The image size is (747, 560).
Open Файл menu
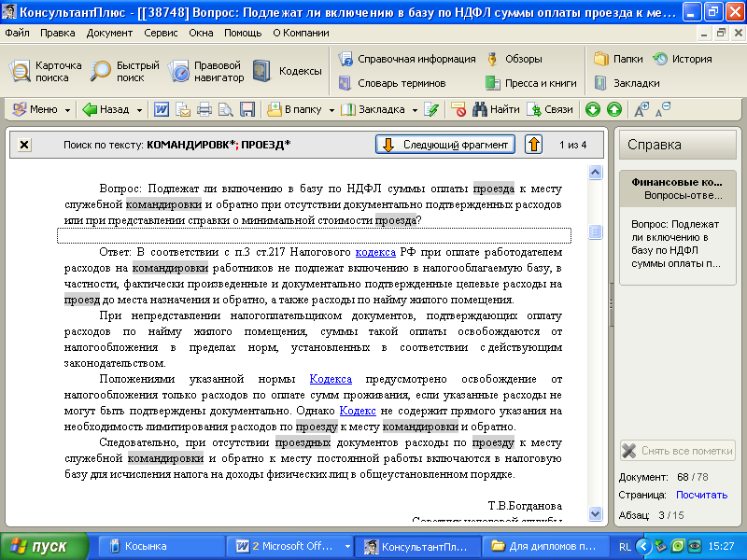17,33
